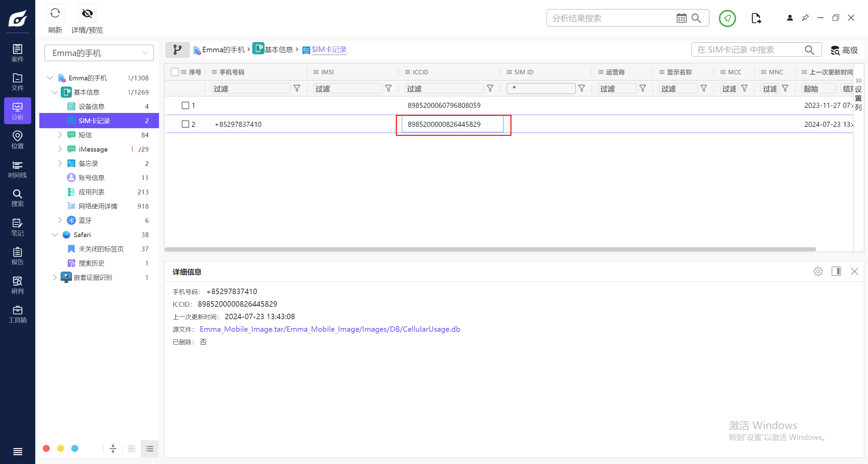Open the Emma的手机 device dropdown

pos(99,53)
